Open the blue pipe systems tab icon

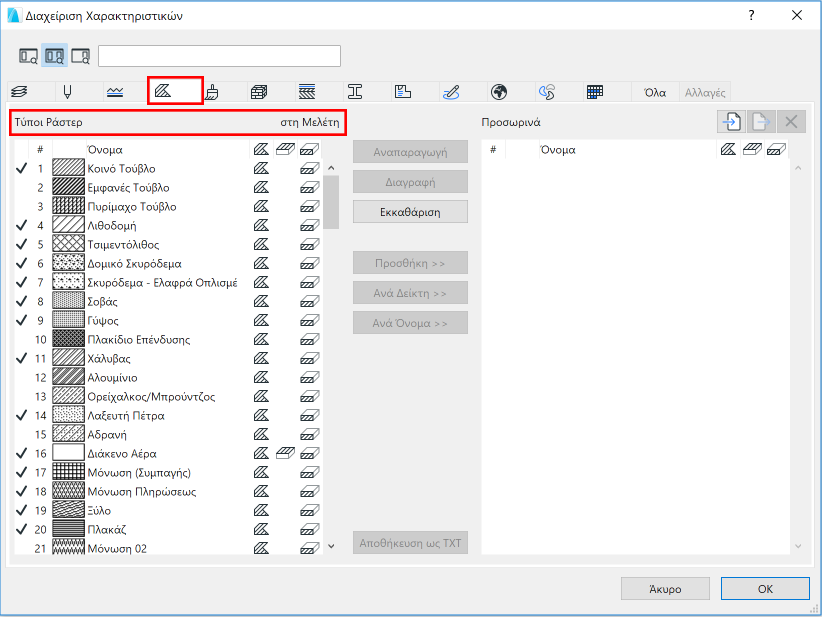point(451,92)
